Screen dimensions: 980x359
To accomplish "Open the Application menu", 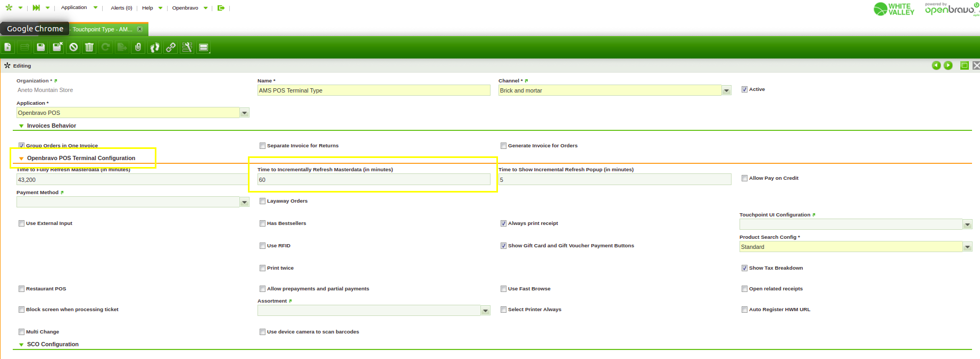I will pos(74,7).
